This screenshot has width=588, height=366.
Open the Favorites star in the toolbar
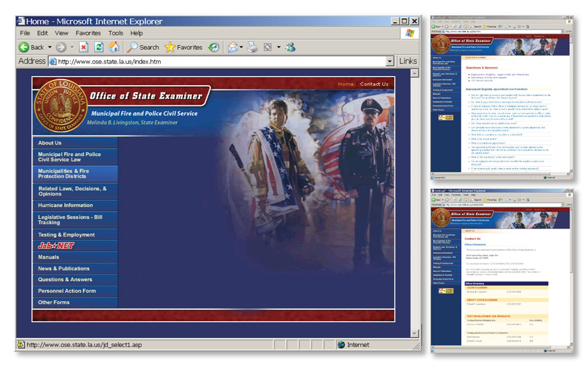tap(184, 47)
